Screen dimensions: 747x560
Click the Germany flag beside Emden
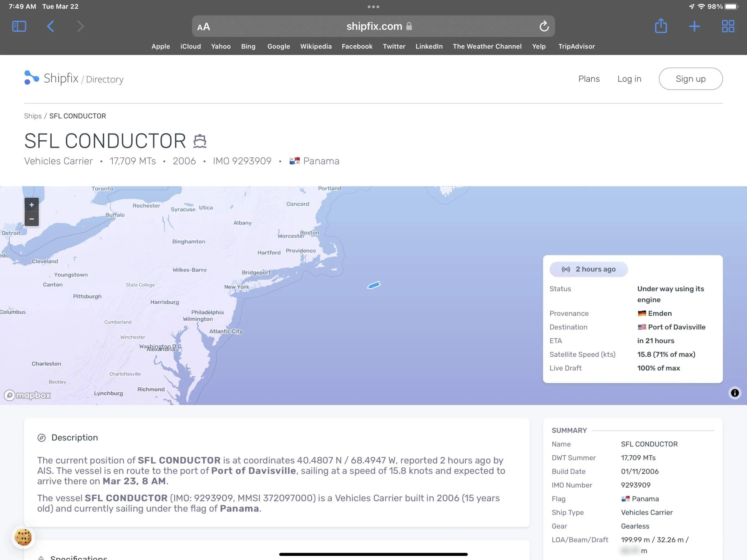coord(641,314)
